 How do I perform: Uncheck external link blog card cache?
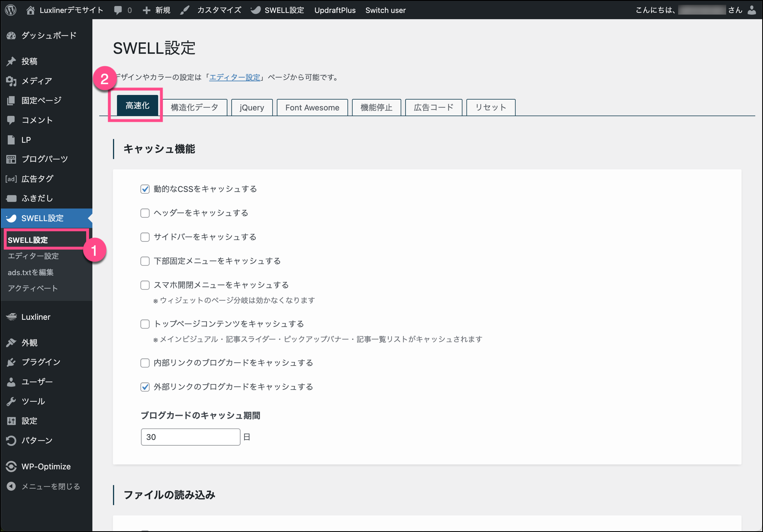pyautogui.click(x=145, y=387)
